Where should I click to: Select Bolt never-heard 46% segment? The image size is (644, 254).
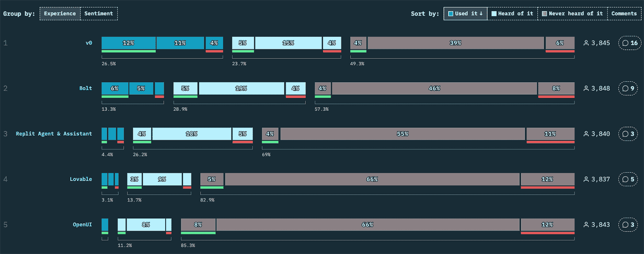click(435, 88)
